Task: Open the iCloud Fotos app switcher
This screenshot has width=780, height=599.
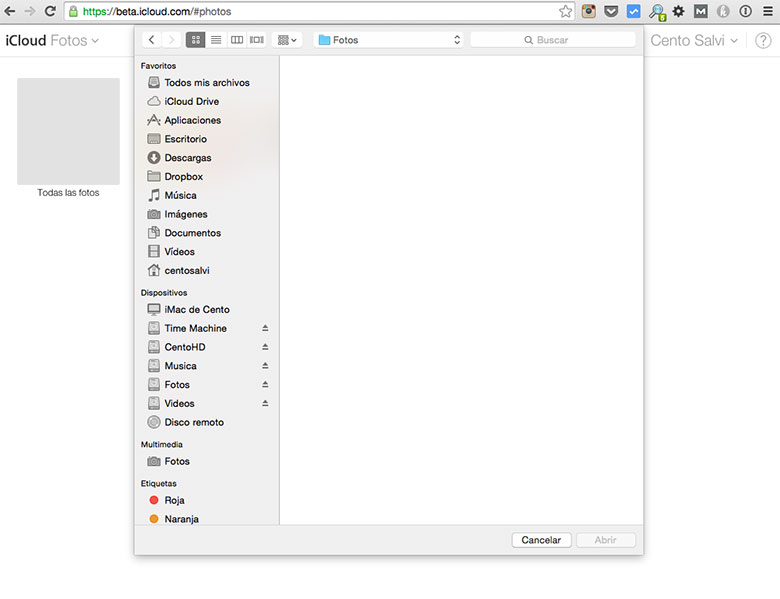Action: pyautogui.click(x=52, y=40)
